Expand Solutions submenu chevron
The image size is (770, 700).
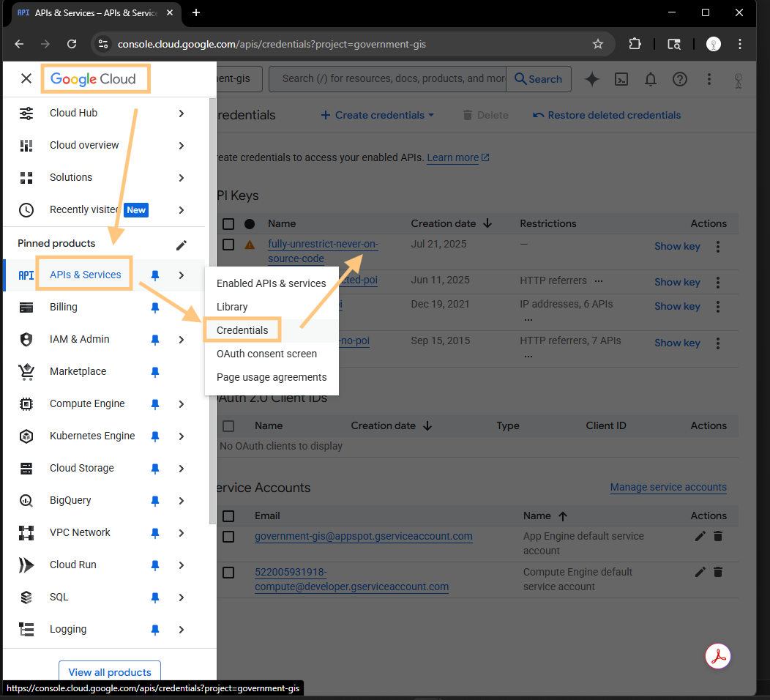[182, 178]
